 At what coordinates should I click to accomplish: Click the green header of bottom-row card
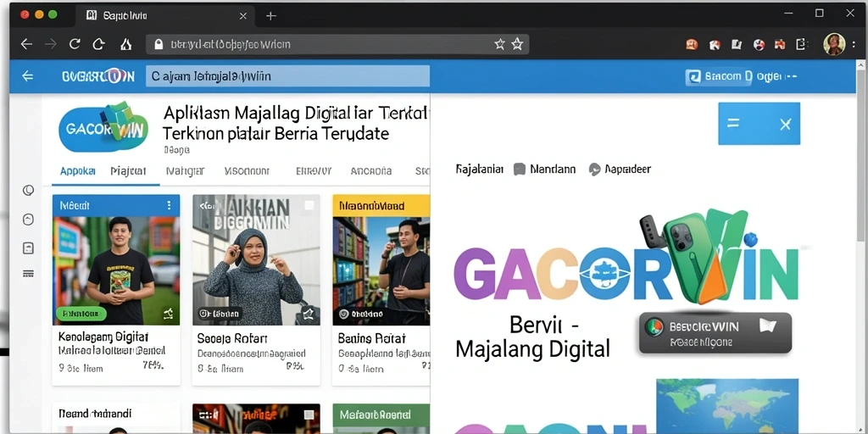pyautogui.click(x=381, y=414)
